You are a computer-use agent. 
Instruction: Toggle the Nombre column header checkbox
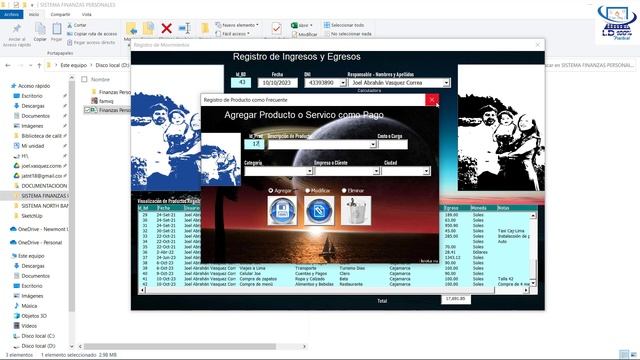click(84, 79)
